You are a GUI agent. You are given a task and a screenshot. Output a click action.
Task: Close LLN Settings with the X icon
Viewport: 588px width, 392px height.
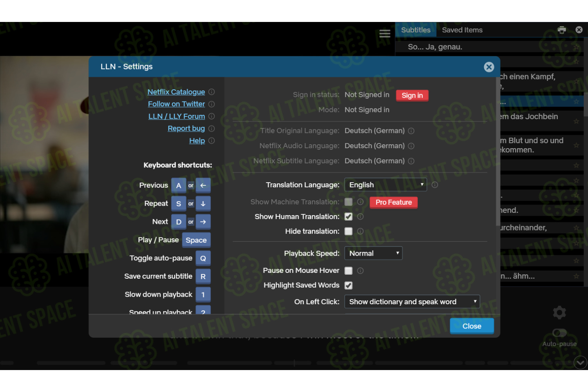point(489,67)
